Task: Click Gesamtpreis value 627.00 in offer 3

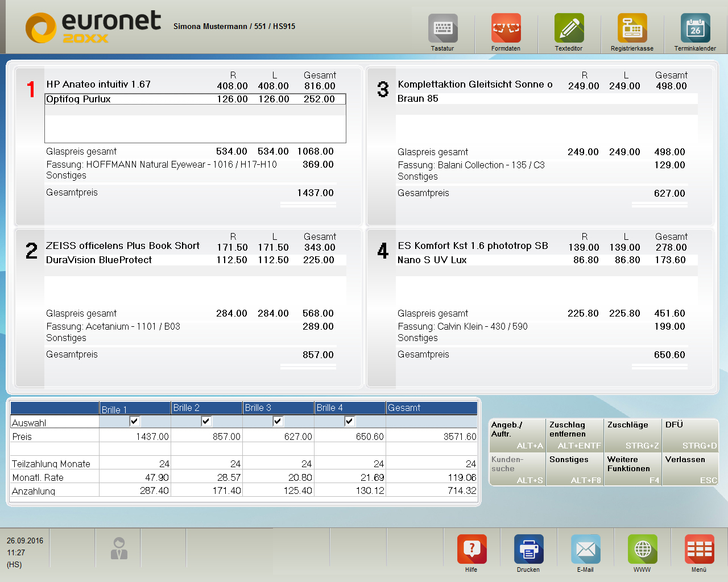Action: coord(669,193)
